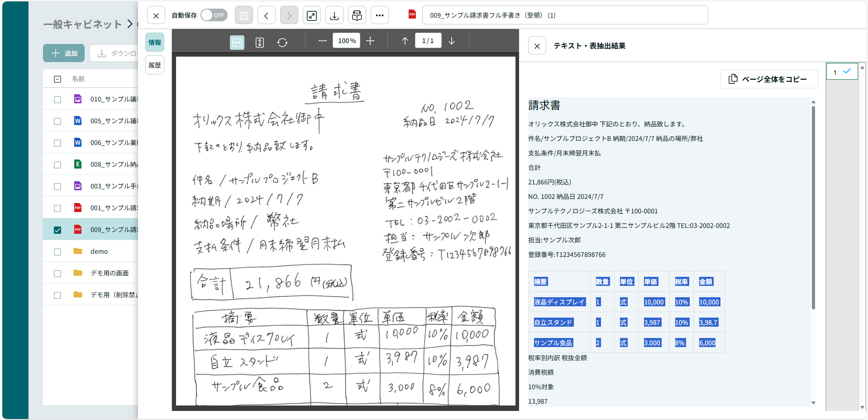The height and width of the screenshot is (420, 868).
Task: Click the red PDF file type icon
Action: pyautogui.click(x=412, y=14)
